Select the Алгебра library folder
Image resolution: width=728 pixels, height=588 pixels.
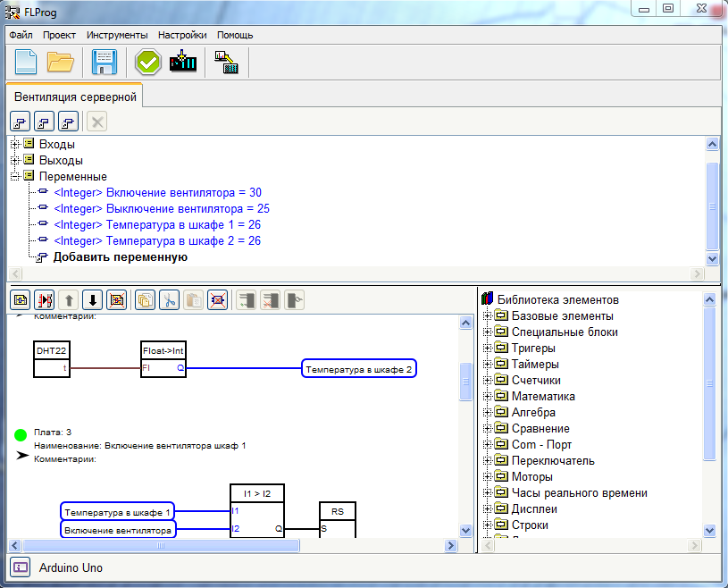pos(533,413)
